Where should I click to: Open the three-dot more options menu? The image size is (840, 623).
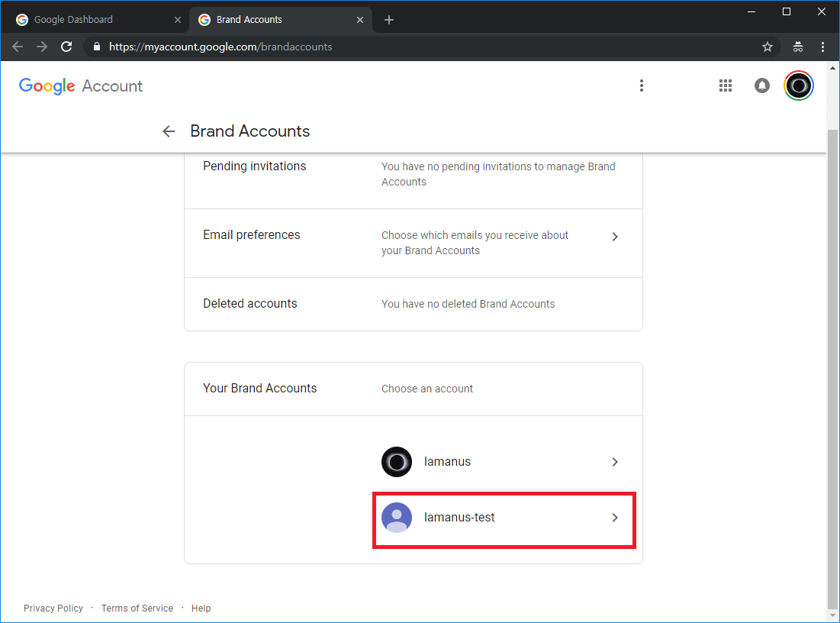[x=642, y=86]
